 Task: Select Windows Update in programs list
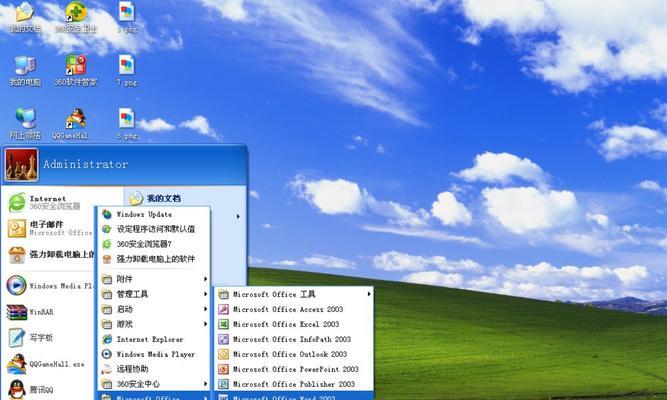tap(145, 215)
